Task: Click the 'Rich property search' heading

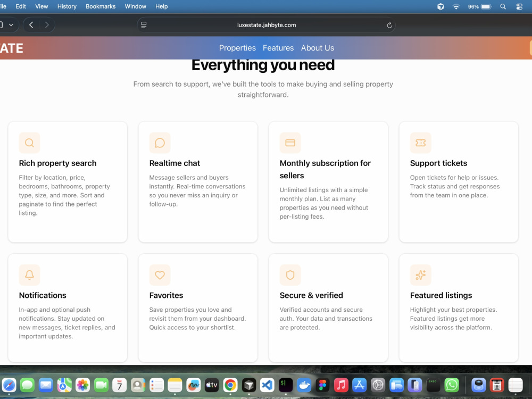Action: pyautogui.click(x=57, y=163)
